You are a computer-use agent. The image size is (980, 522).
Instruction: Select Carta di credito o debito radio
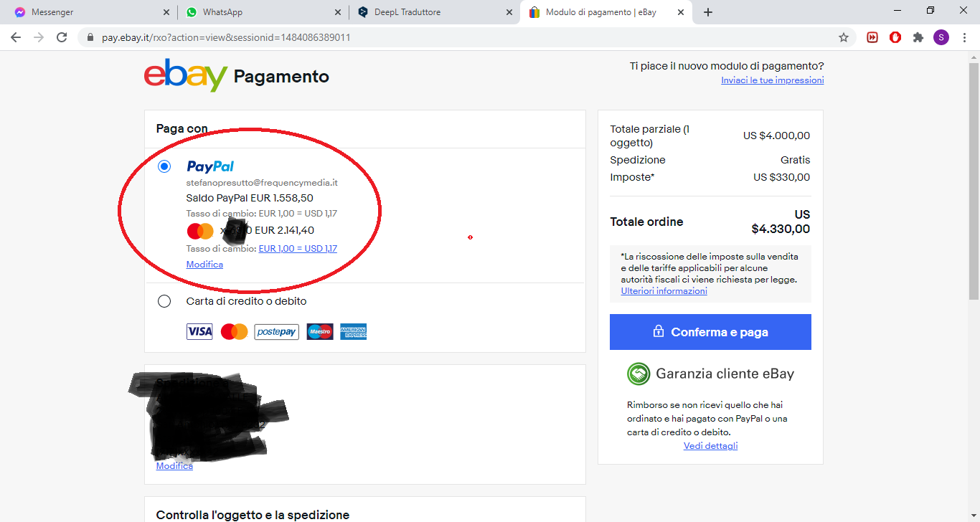pyautogui.click(x=164, y=301)
